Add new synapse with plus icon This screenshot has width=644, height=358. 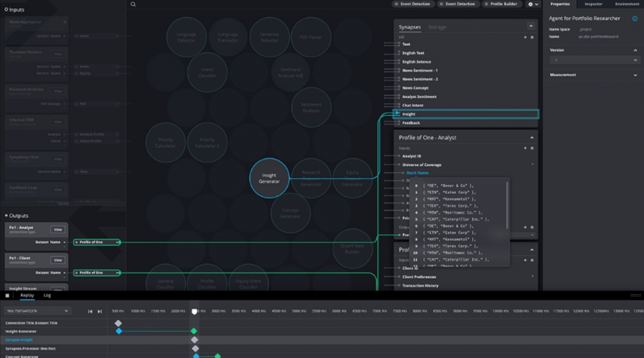point(525,37)
